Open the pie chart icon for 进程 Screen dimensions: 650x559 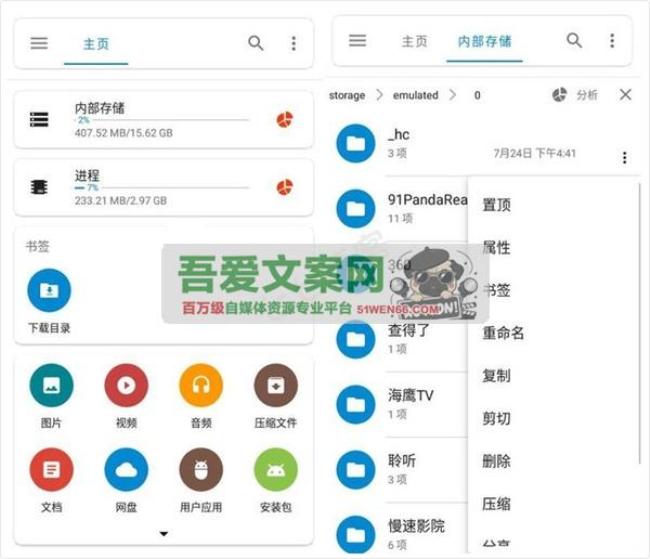285,187
